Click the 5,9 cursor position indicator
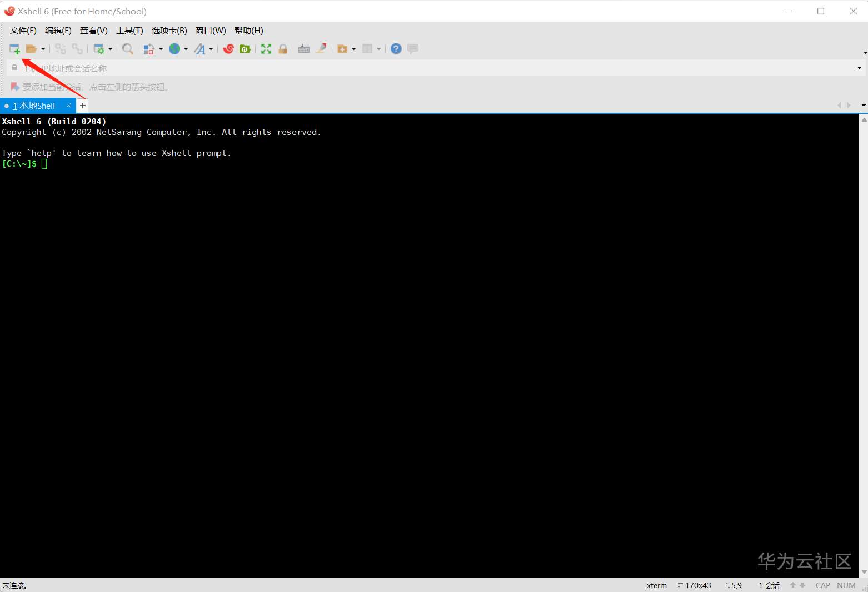This screenshot has height=592, width=868. coord(734,585)
